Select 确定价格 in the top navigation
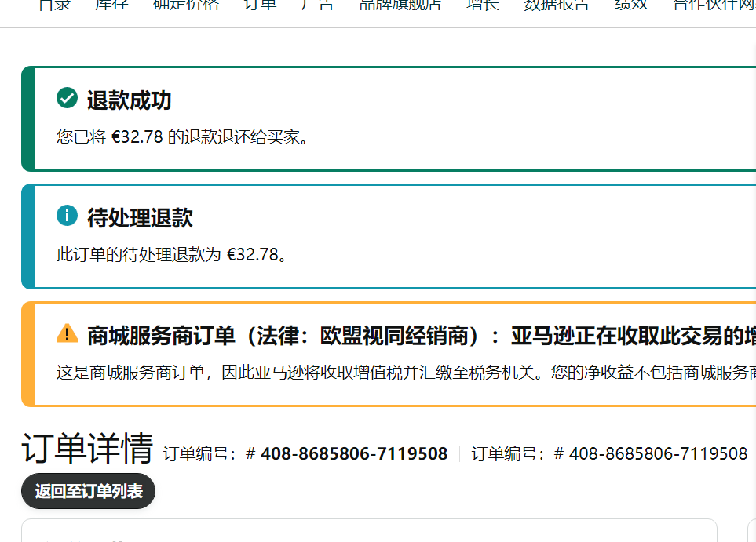Screen dimensions: 756x542 tap(186, 5)
